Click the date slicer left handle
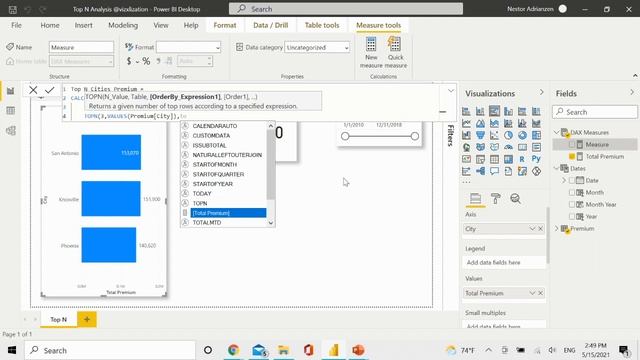This screenshot has width=640, height=360. click(x=345, y=136)
